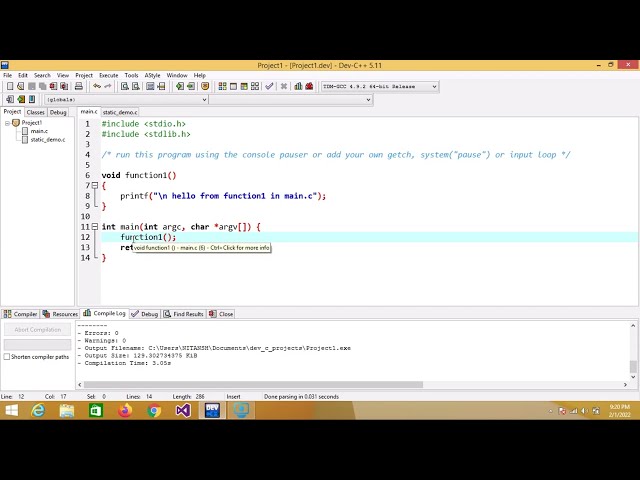Compile the project with the four-squares icon
Screen dimensions: 640x480
coord(222,86)
